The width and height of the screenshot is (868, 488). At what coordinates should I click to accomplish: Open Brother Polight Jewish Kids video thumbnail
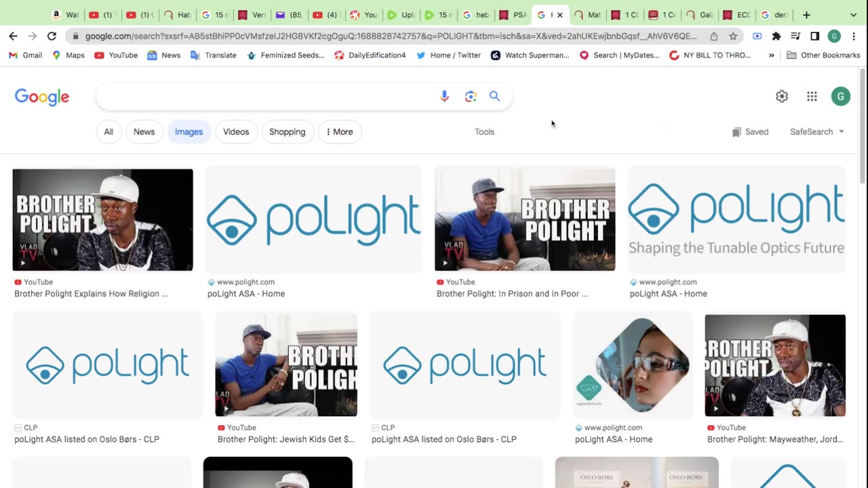[x=286, y=365]
